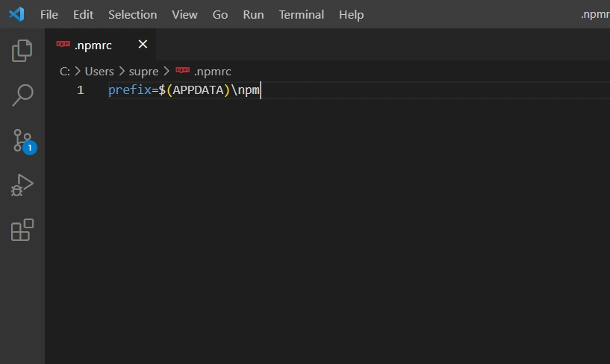
Task: Place cursor on the word prefix
Action: [x=128, y=90]
